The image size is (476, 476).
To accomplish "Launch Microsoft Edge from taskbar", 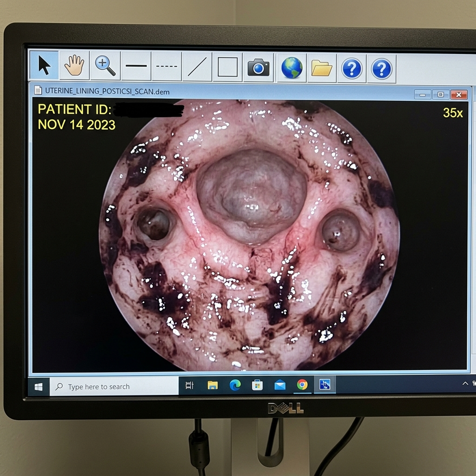I will click(x=235, y=385).
